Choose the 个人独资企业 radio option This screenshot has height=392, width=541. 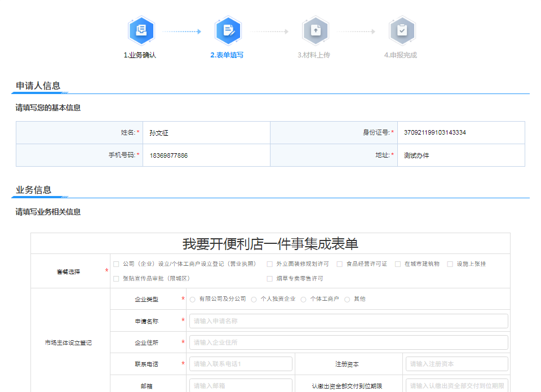tap(254, 300)
